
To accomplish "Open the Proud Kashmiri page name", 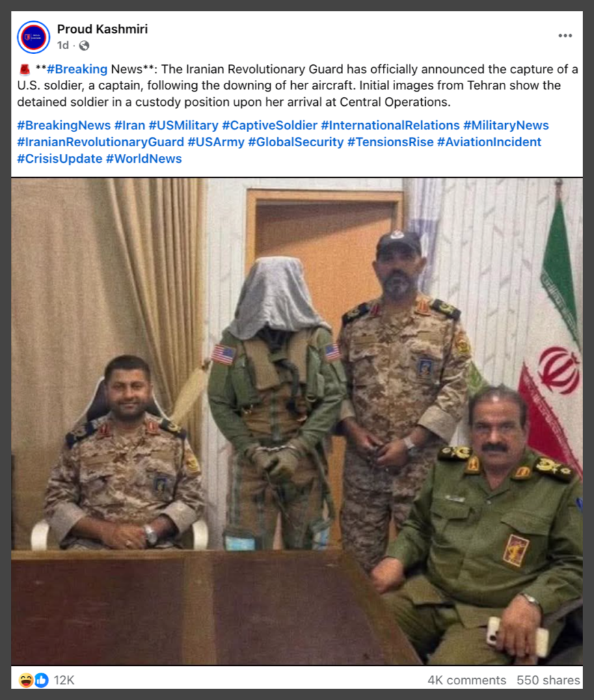I will coord(103,29).
